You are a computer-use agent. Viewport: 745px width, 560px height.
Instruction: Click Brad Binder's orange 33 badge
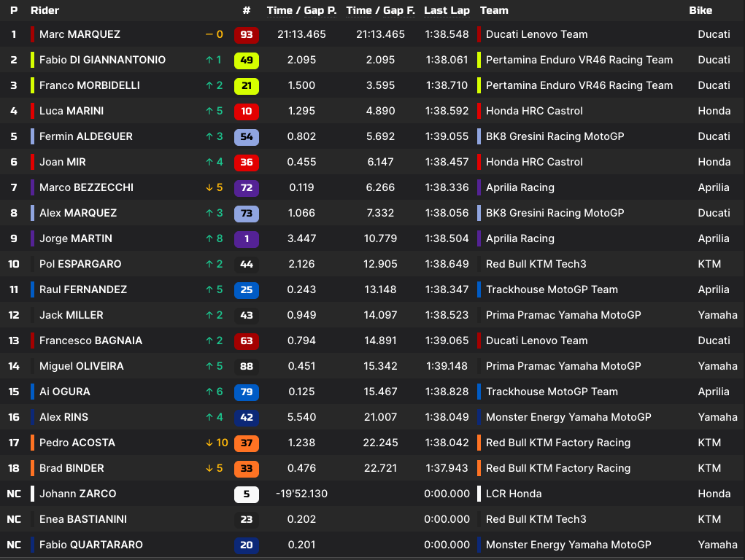click(x=247, y=468)
